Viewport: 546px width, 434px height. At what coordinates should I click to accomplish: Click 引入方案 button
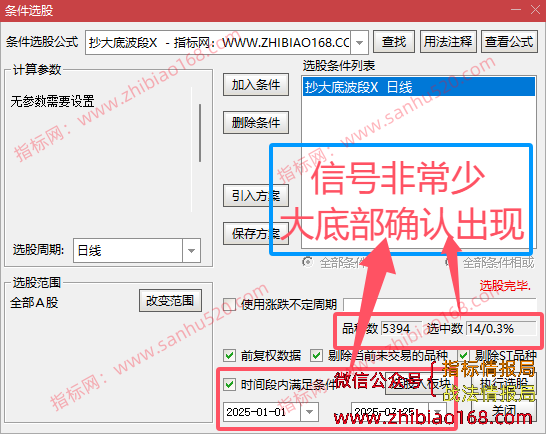[256, 196]
